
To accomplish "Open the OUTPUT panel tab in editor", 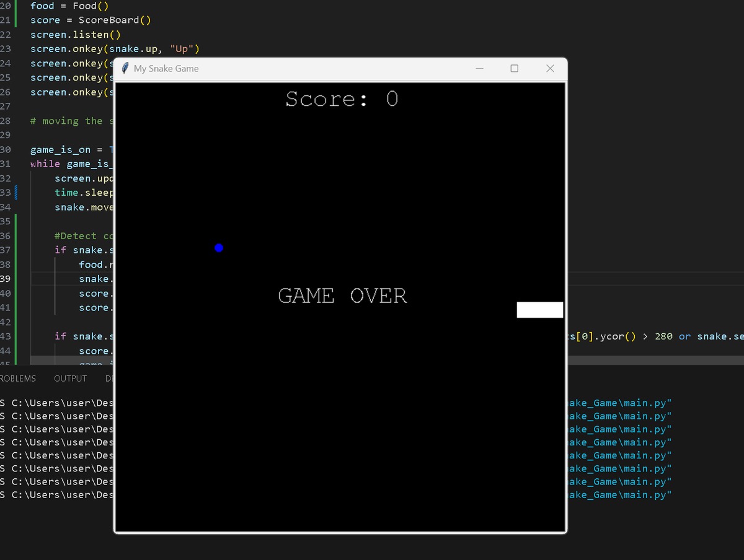I will (71, 378).
